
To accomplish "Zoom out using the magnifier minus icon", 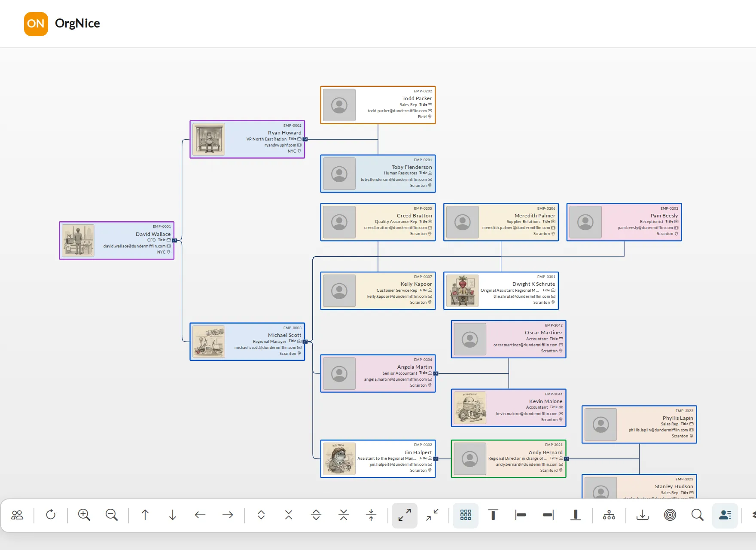I will [x=112, y=515].
